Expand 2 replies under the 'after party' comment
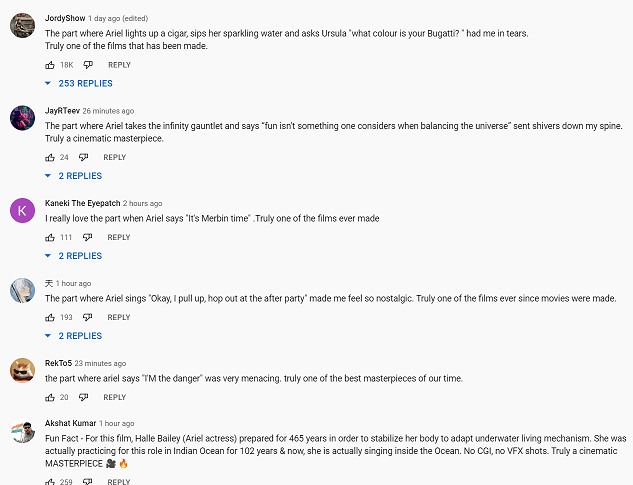The height and width of the screenshot is (485, 633). coord(73,336)
